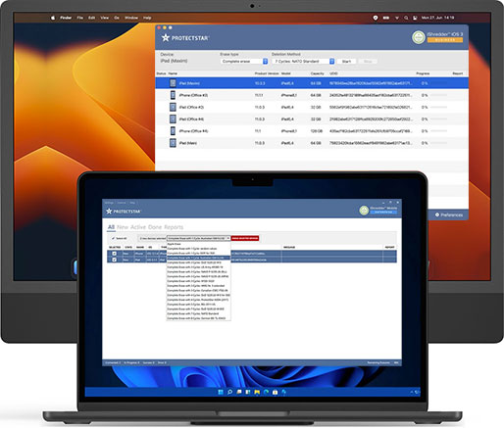This screenshot has width=504, height=428.
Task: Open the Control Center icon in menu bar
Action: [x=415, y=18]
